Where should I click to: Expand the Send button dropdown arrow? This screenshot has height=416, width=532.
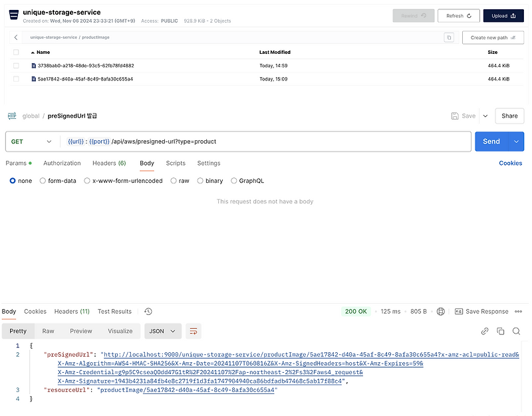515,142
